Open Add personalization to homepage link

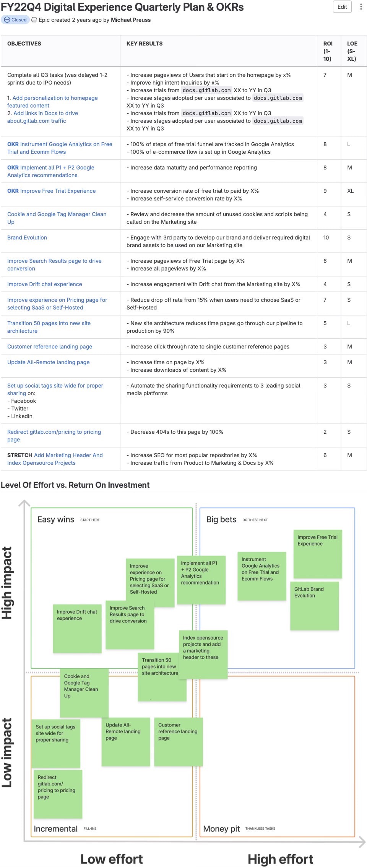tap(55, 98)
